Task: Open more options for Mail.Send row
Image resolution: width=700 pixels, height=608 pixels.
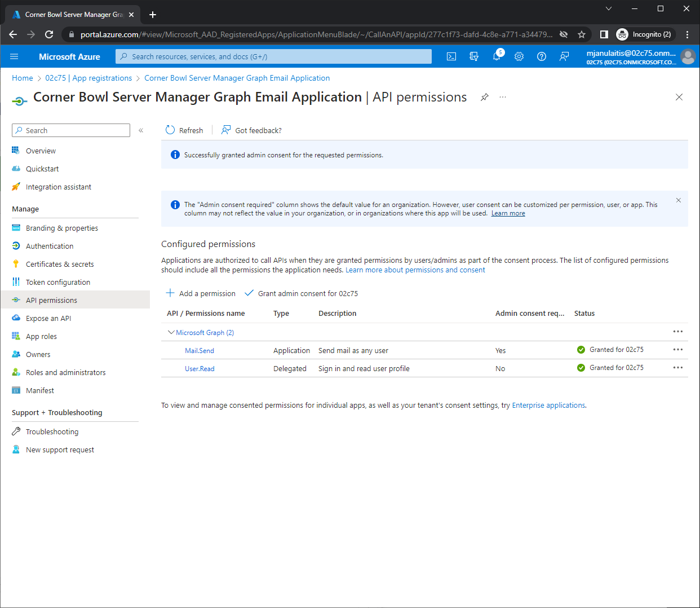Action: pos(677,350)
